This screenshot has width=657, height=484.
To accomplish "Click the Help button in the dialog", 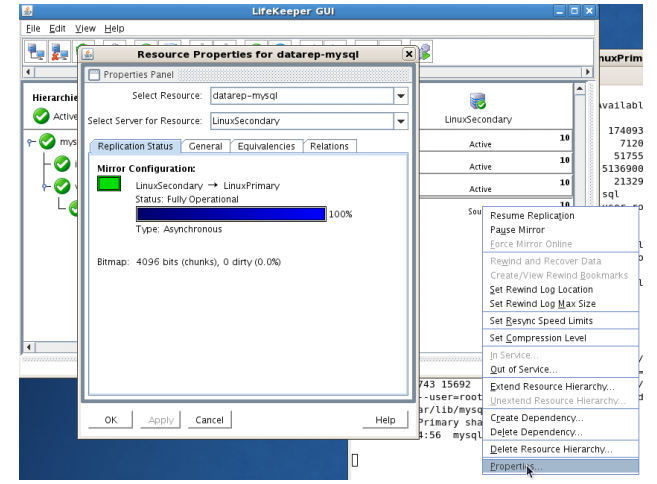I will [x=385, y=420].
